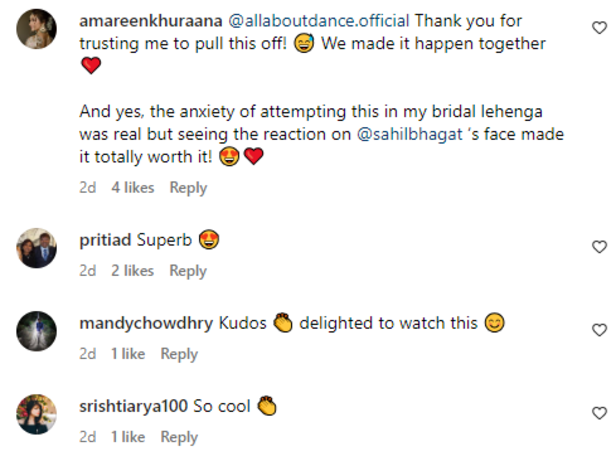
Task: Like pritiad's Superb comment
Action: (x=599, y=246)
